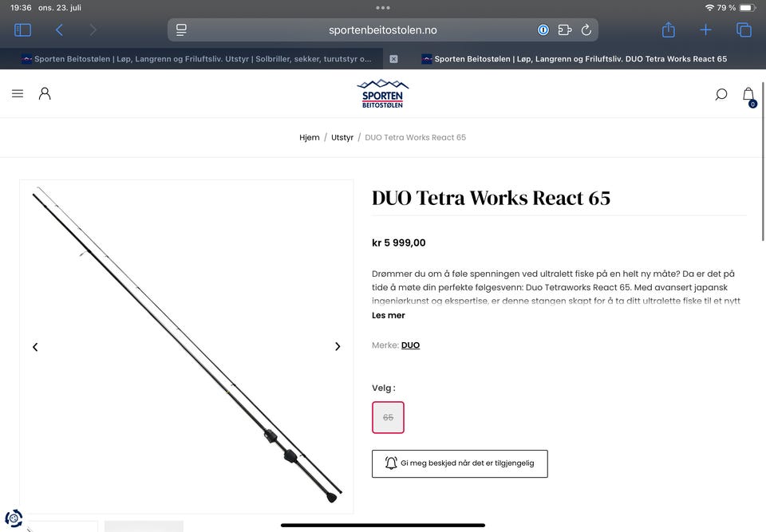766x532 pixels.
Task: Click the sportenbeitostolen.no address field
Action: (382, 30)
